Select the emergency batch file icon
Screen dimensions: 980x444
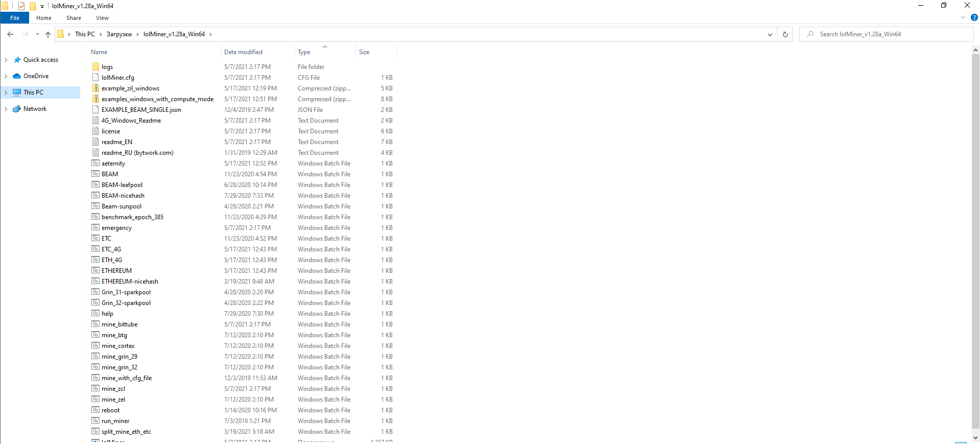click(x=95, y=227)
